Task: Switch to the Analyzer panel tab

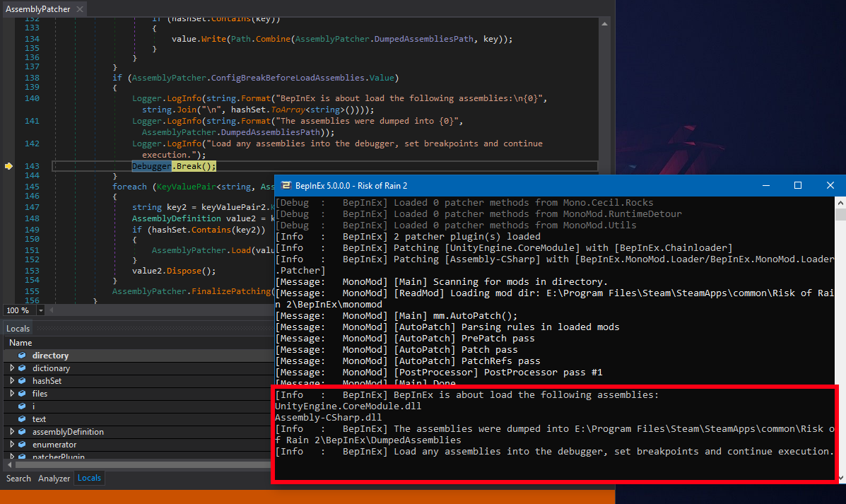Action: (54, 479)
